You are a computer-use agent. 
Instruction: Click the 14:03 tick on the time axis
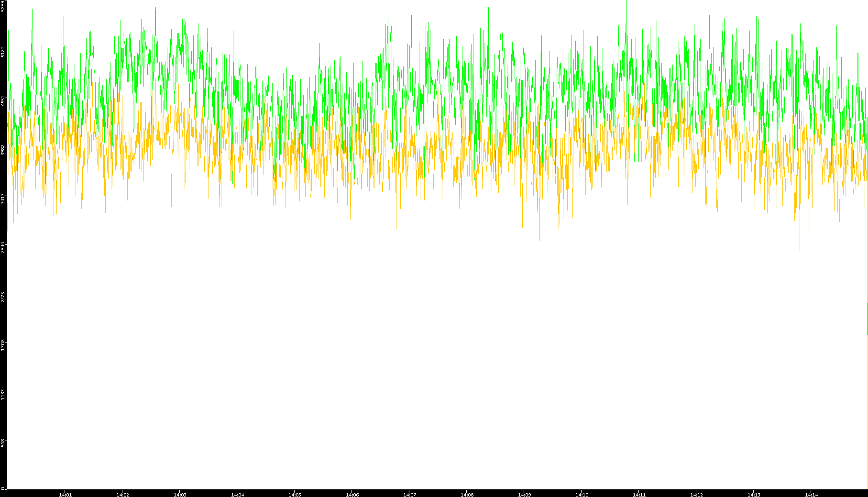pyautogui.click(x=180, y=495)
